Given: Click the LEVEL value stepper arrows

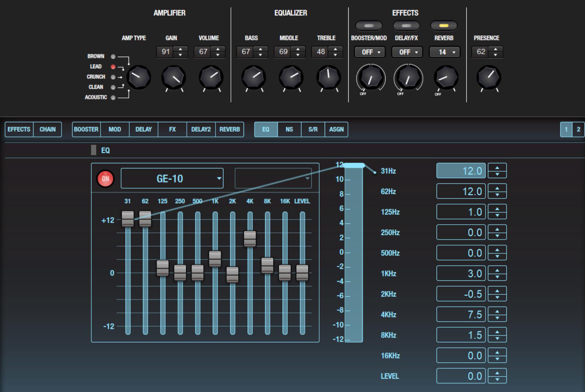Looking at the screenshot, I should click(x=497, y=376).
